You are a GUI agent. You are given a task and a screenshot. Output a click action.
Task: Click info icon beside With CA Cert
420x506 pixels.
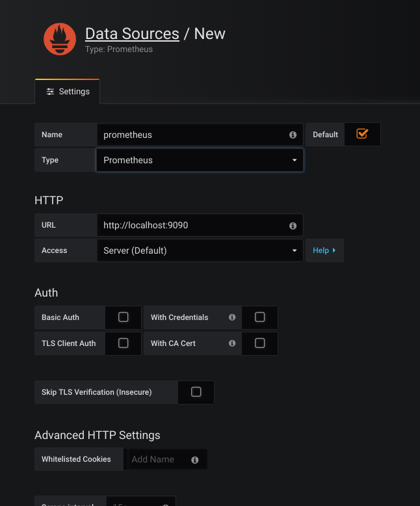coord(232,343)
